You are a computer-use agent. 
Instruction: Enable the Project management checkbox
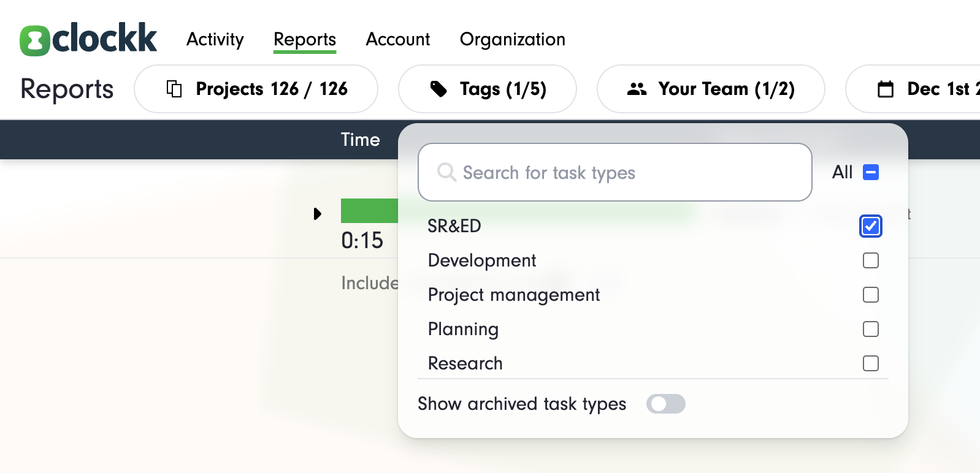870,295
